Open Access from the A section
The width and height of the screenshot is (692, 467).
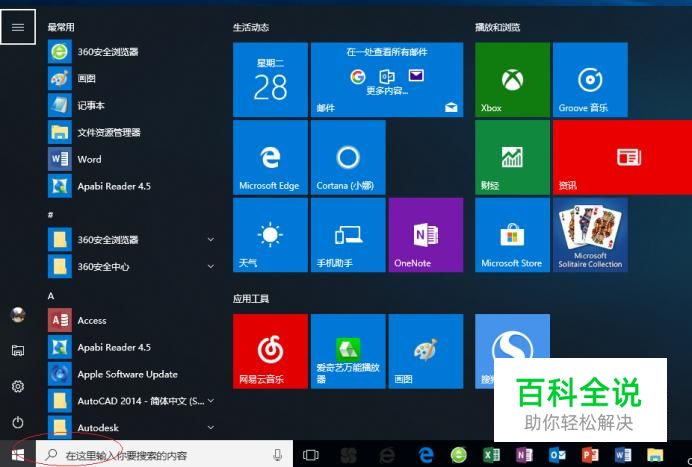point(132,320)
